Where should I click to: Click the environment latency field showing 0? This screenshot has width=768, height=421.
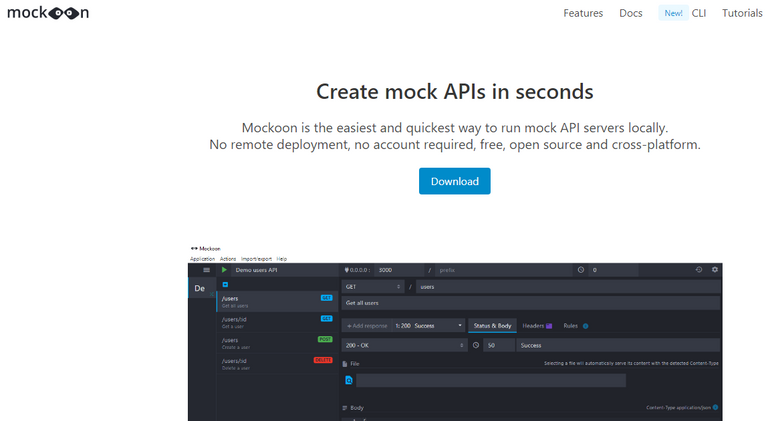pos(614,270)
